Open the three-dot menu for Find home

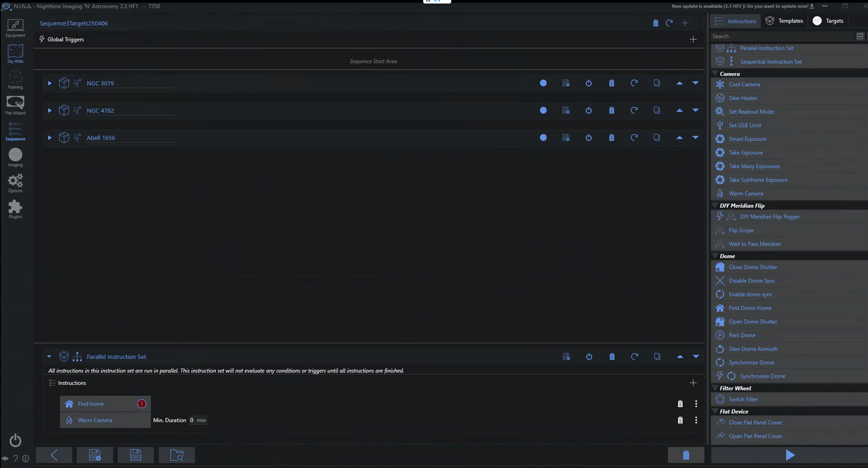(x=696, y=404)
